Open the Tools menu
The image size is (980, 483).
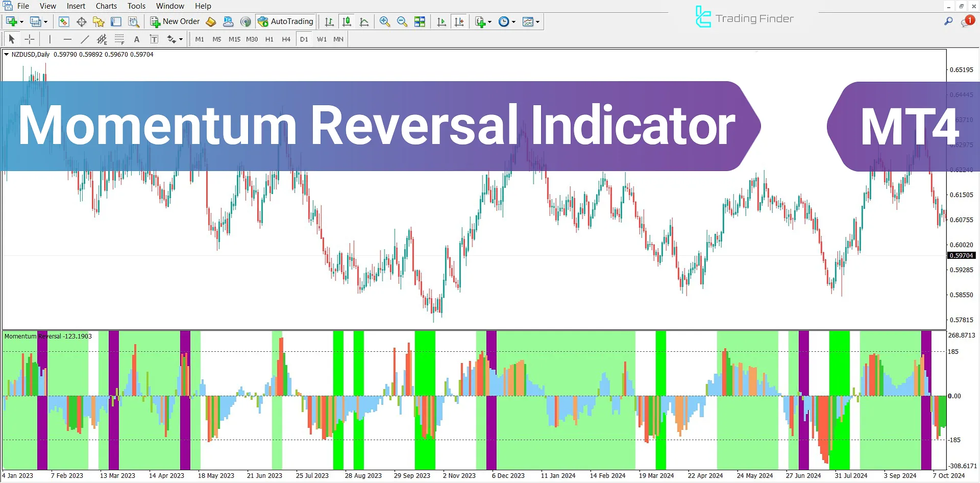(136, 6)
